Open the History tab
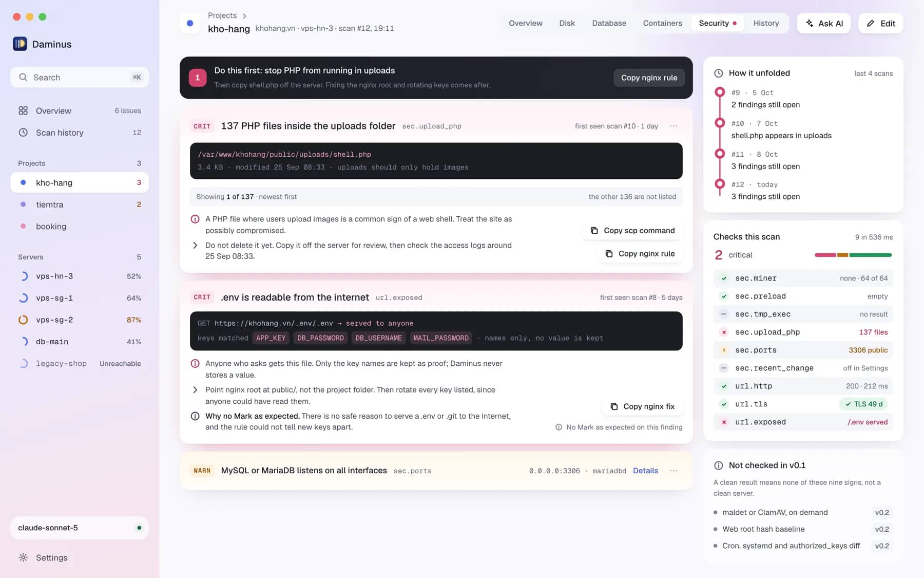 coord(766,23)
